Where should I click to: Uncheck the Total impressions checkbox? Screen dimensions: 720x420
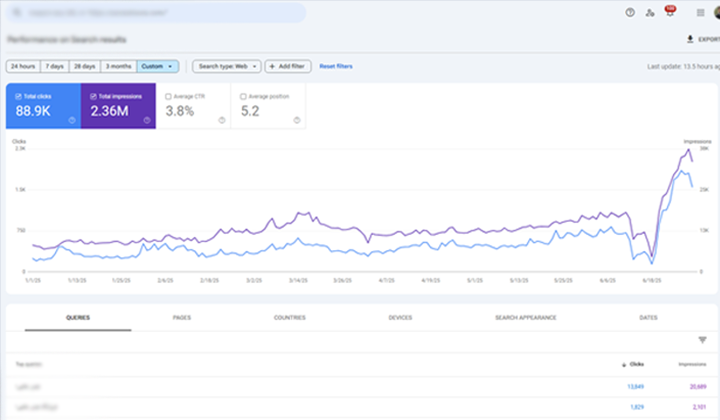coord(93,97)
